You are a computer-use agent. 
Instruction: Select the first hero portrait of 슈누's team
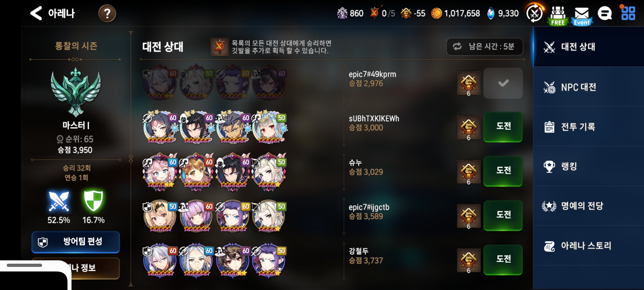pyautogui.click(x=160, y=172)
